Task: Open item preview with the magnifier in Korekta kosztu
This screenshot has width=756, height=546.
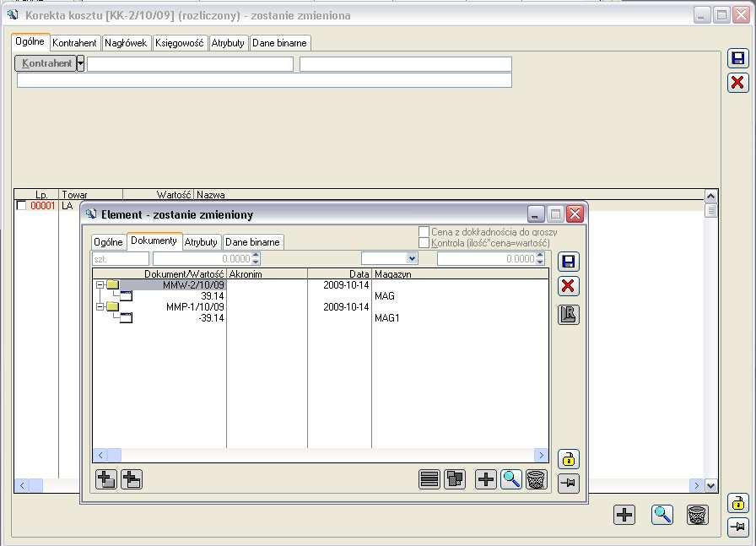Action: (x=662, y=515)
